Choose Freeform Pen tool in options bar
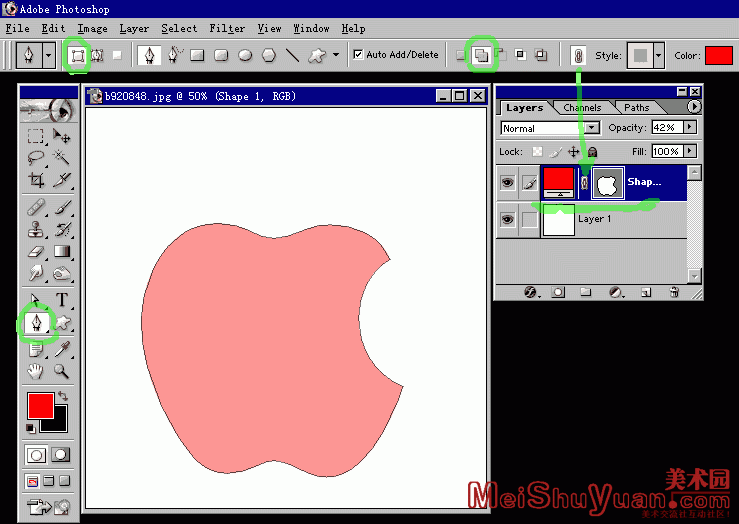This screenshot has width=739, height=524. tap(174, 55)
